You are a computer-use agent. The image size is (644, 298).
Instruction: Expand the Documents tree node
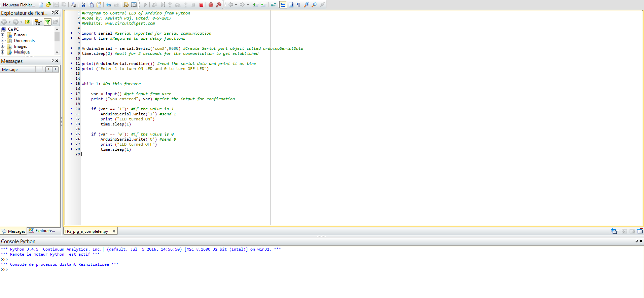[3, 41]
